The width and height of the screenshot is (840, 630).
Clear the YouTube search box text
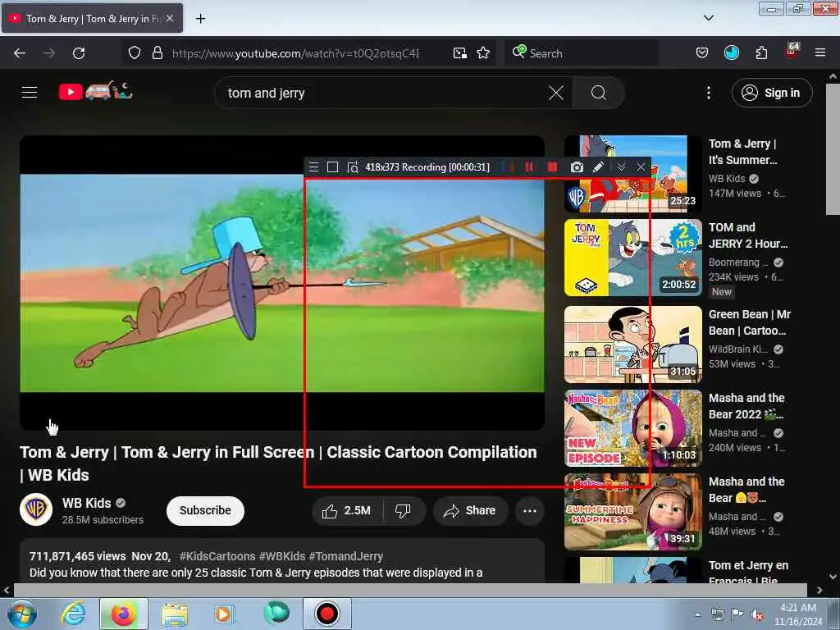(x=556, y=94)
